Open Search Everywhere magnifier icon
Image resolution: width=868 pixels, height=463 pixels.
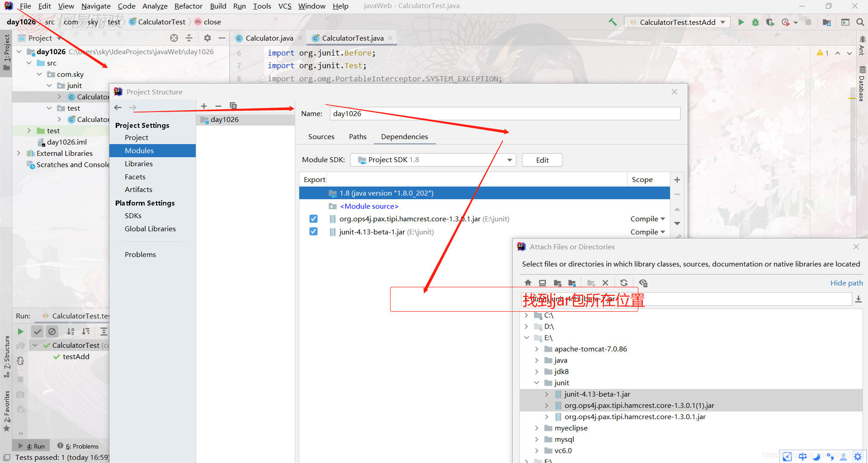(860, 22)
